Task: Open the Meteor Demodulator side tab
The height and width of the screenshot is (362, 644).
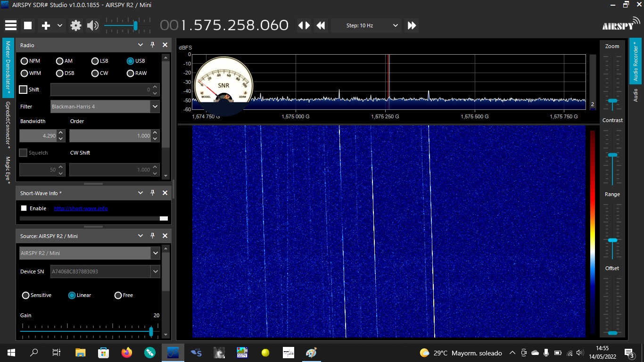Action: 8,68
